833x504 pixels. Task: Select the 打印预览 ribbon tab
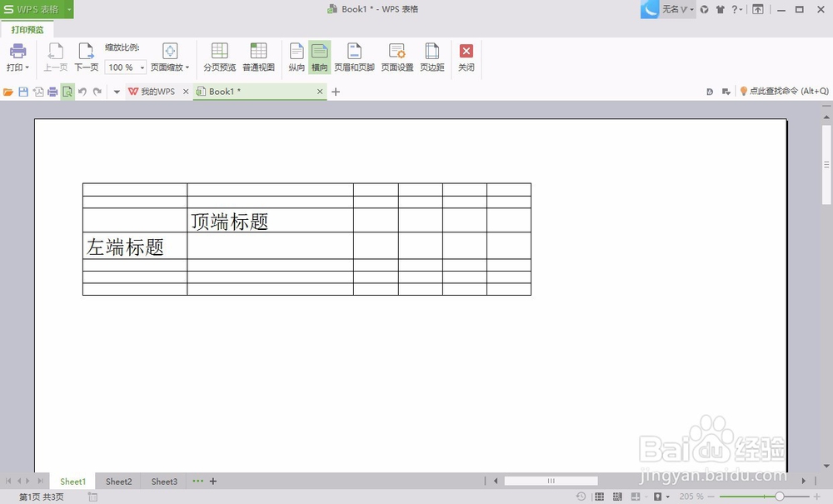coord(27,30)
